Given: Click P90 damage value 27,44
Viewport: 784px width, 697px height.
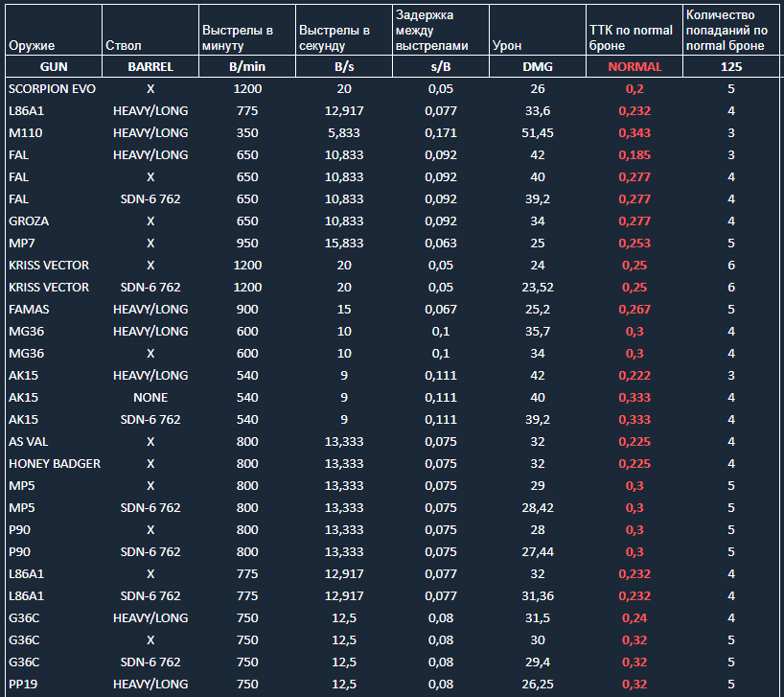Looking at the screenshot, I should pos(538,552).
